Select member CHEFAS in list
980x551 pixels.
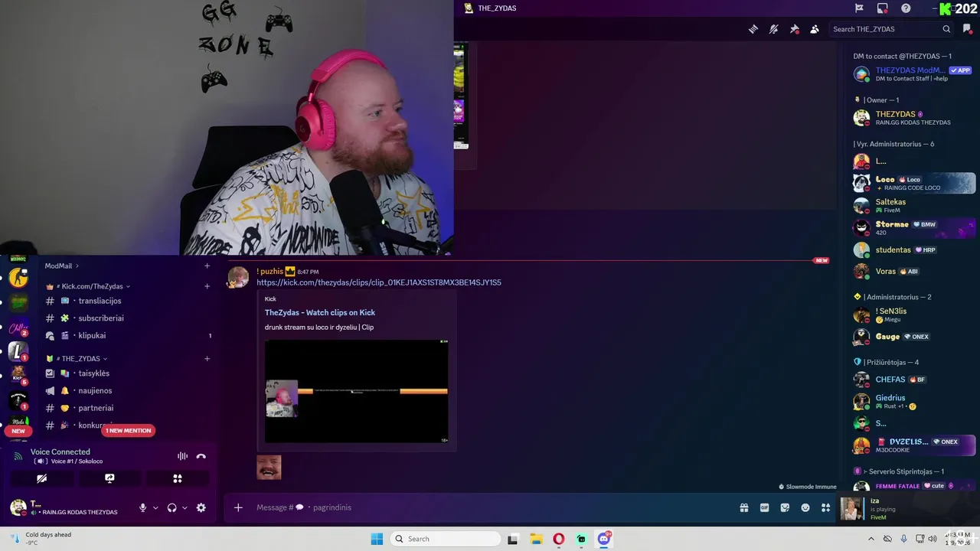pyautogui.click(x=913, y=379)
